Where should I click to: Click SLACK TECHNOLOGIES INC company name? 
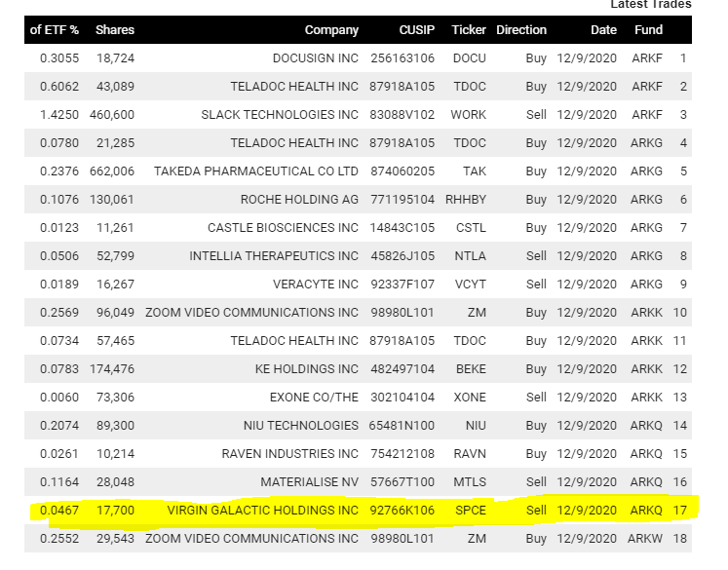click(x=280, y=115)
